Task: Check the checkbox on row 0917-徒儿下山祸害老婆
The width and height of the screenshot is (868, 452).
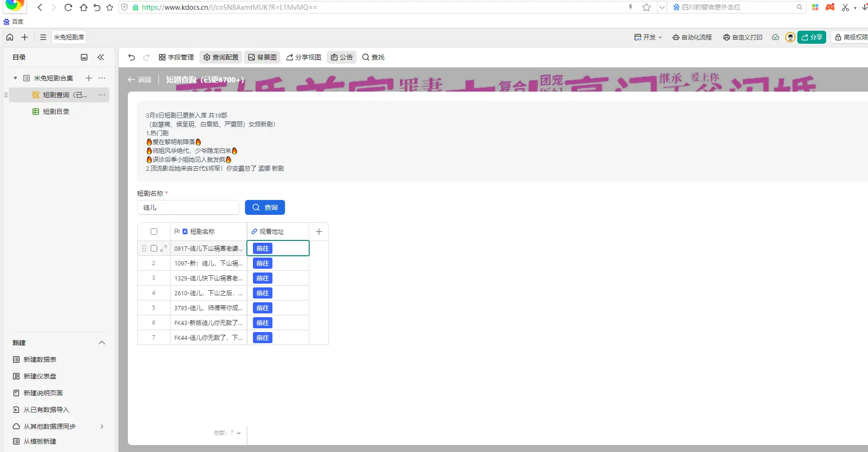Action: click(x=154, y=248)
